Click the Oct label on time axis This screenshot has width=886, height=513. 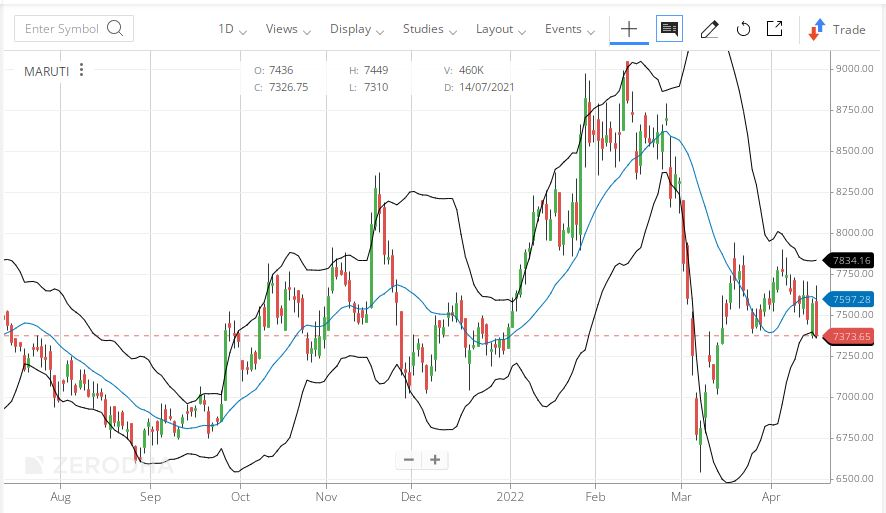click(x=240, y=497)
